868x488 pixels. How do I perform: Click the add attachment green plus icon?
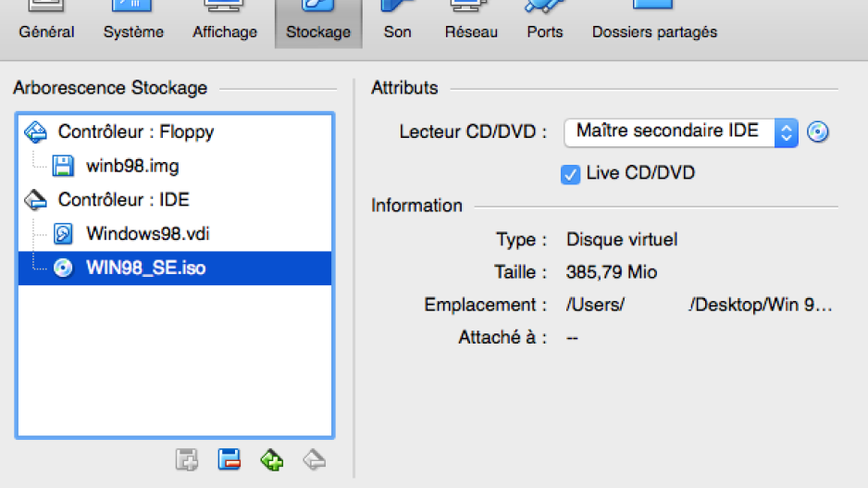[272, 459]
